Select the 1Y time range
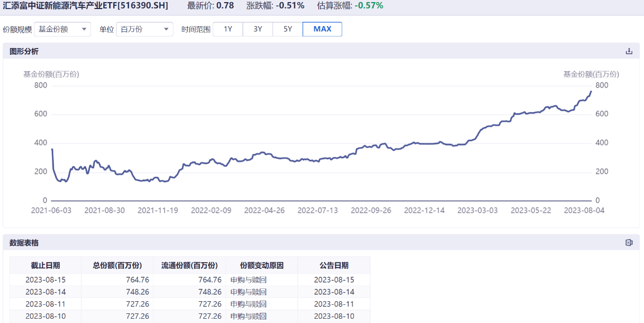 (228, 29)
